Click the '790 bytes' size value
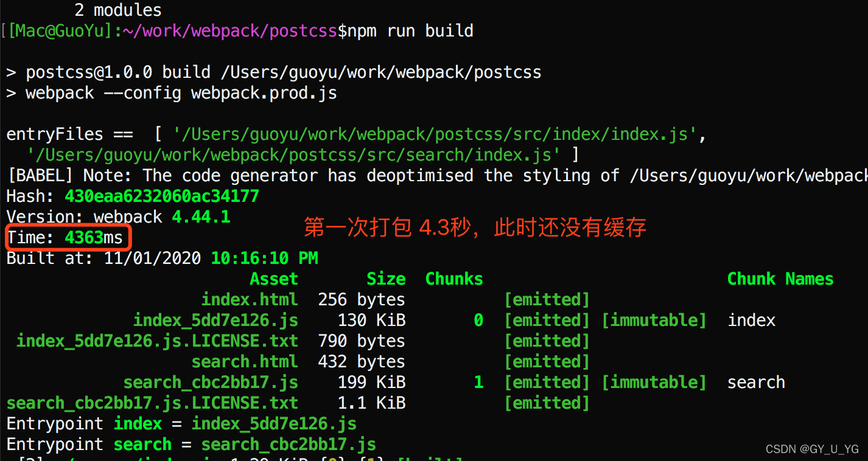The image size is (868, 461). click(x=362, y=341)
